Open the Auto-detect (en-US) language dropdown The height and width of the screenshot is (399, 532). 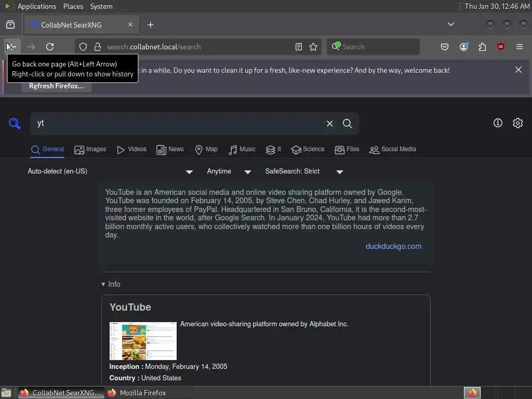point(110,171)
